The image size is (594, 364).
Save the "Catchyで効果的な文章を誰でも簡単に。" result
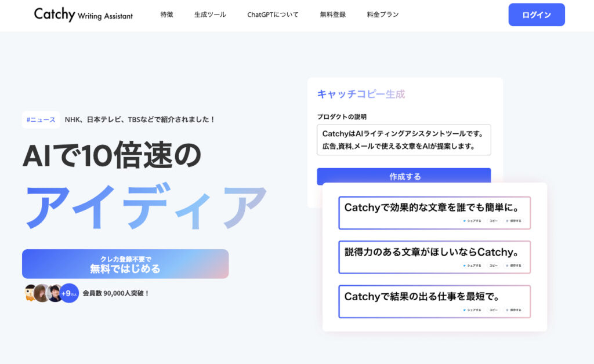click(x=514, y=221)
